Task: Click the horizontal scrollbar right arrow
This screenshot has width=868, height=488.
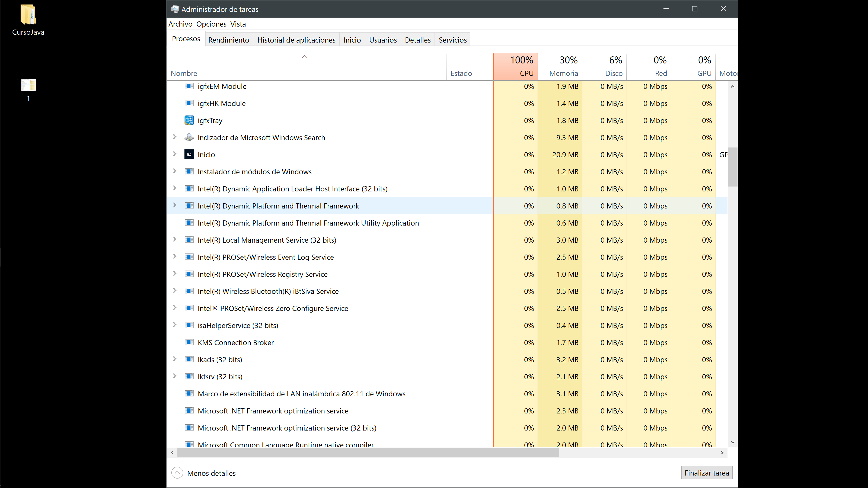Action: [722, 453]
